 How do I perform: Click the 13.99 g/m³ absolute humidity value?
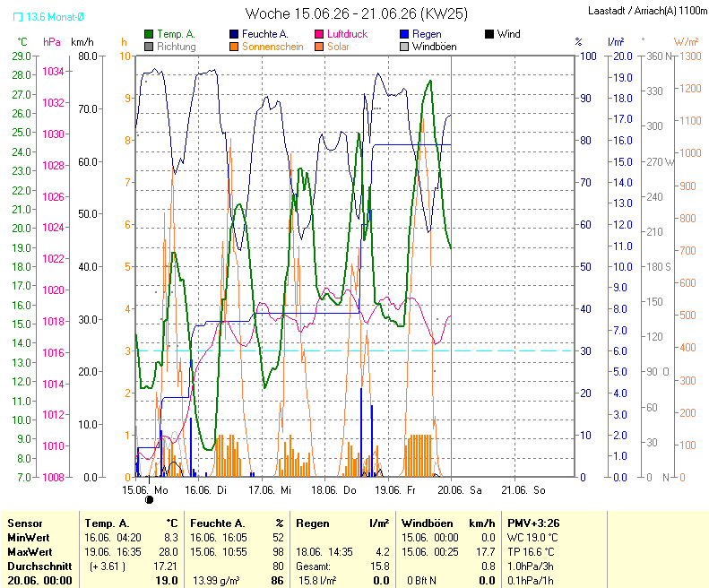(x=216, y=581)
